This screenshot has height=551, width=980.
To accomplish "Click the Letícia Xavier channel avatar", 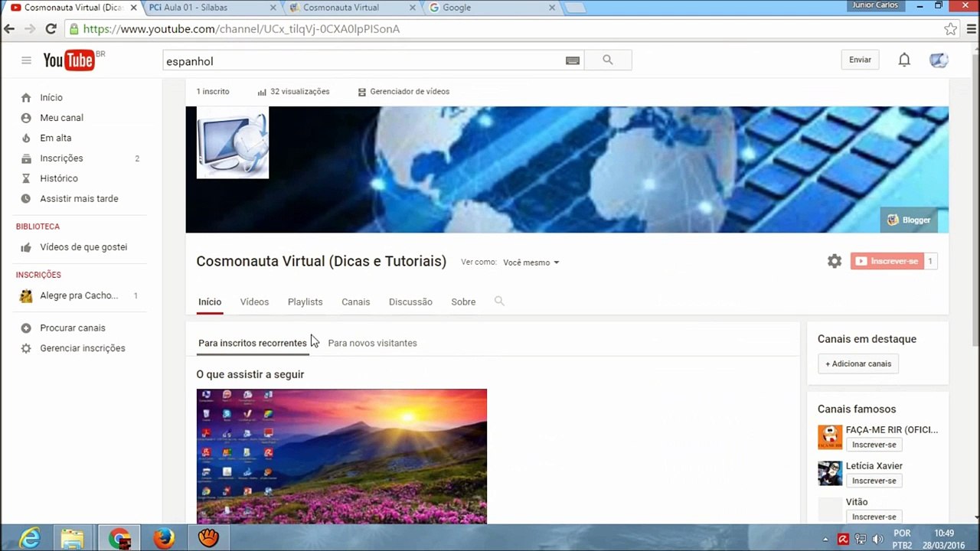I will 830,473.
